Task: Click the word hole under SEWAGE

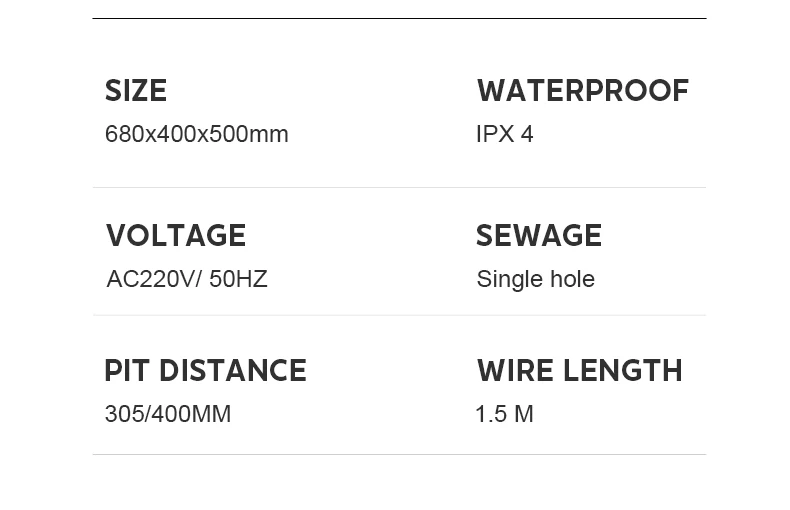Action: click(569, 279)
